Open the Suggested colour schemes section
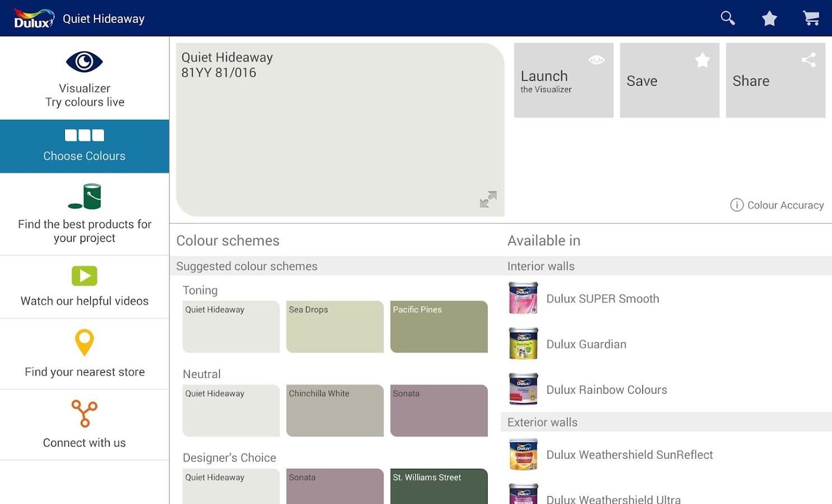The height and width of the screenshot is (504, 832). tap(246, 266)
